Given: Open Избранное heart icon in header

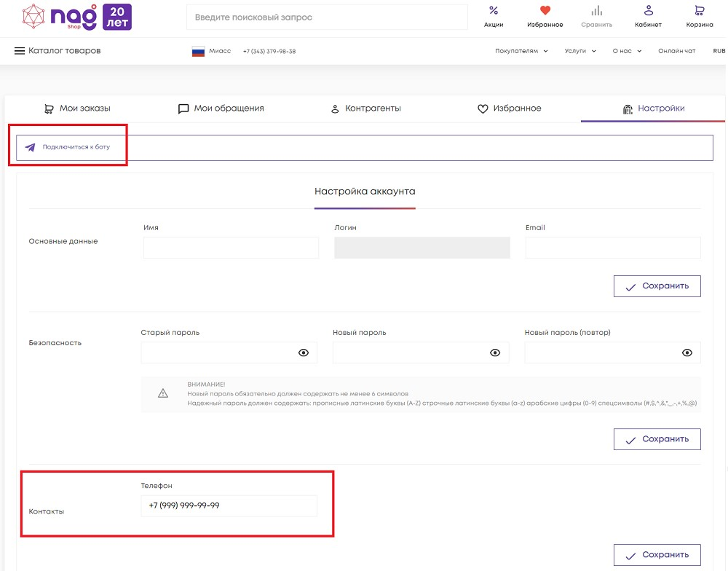Looking at the screenshot, I should pyautogui.click(x=545, y=11).
